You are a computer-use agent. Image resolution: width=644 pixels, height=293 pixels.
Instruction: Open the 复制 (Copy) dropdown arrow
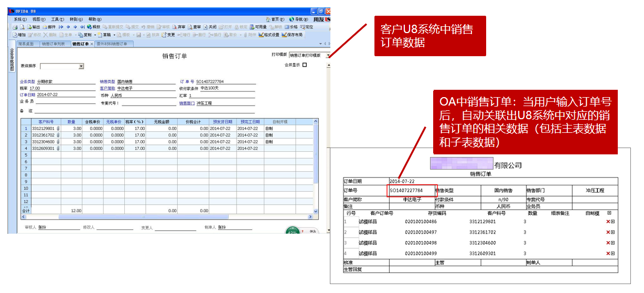click(x=94, y=35)
